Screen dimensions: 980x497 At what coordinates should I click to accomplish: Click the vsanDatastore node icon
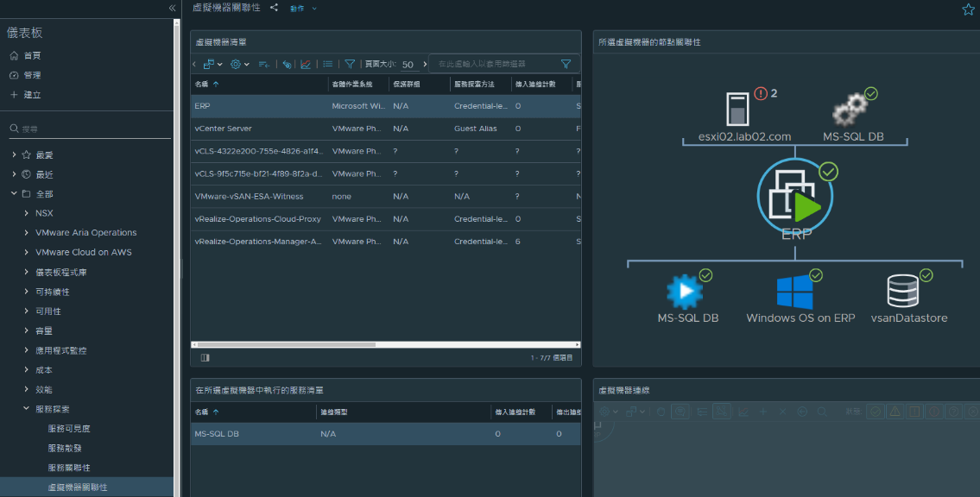[x=903, y=291]
